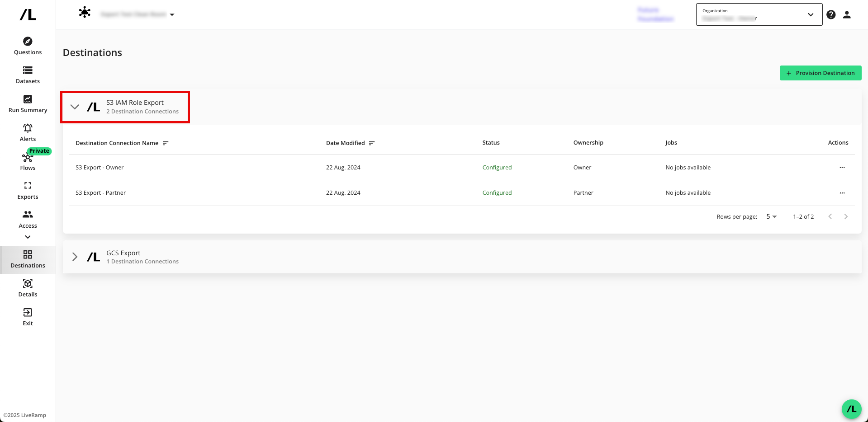Open the Exports icon
Image resolution: width=868 pixels, height=422 pixels.
tap(28, 186)
